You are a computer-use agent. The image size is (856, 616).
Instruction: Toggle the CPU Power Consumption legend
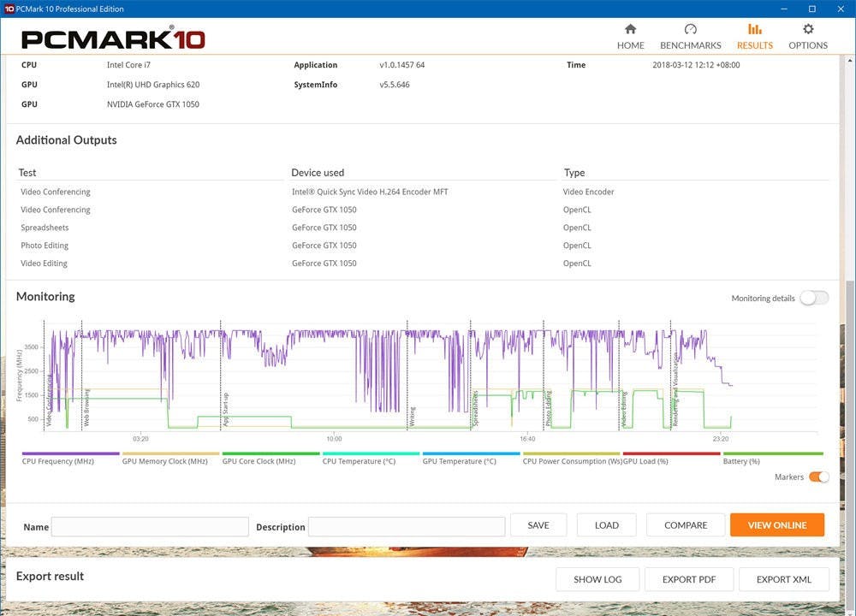[x=572, y=453]
